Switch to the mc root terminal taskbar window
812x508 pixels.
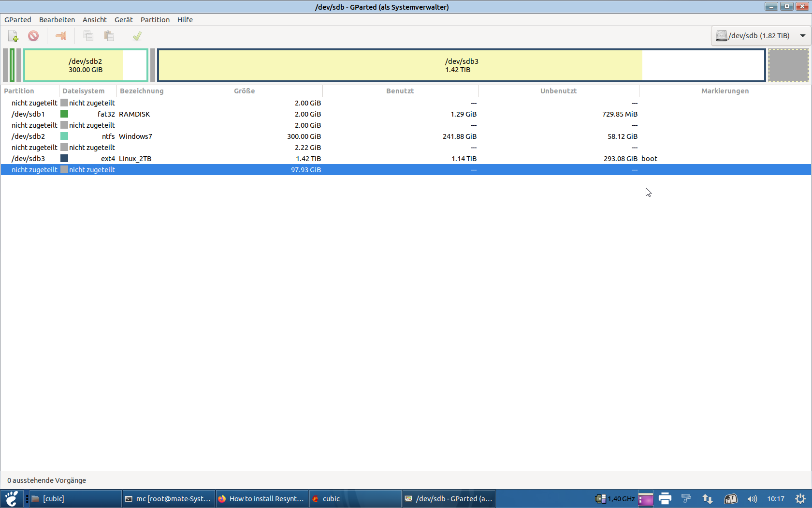click(168, 499)
